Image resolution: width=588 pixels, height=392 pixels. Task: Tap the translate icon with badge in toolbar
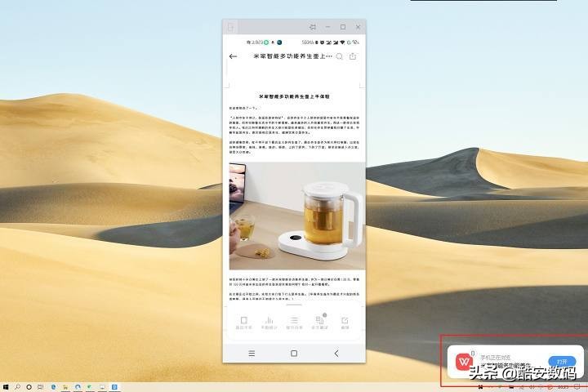(x=319, y=322)
